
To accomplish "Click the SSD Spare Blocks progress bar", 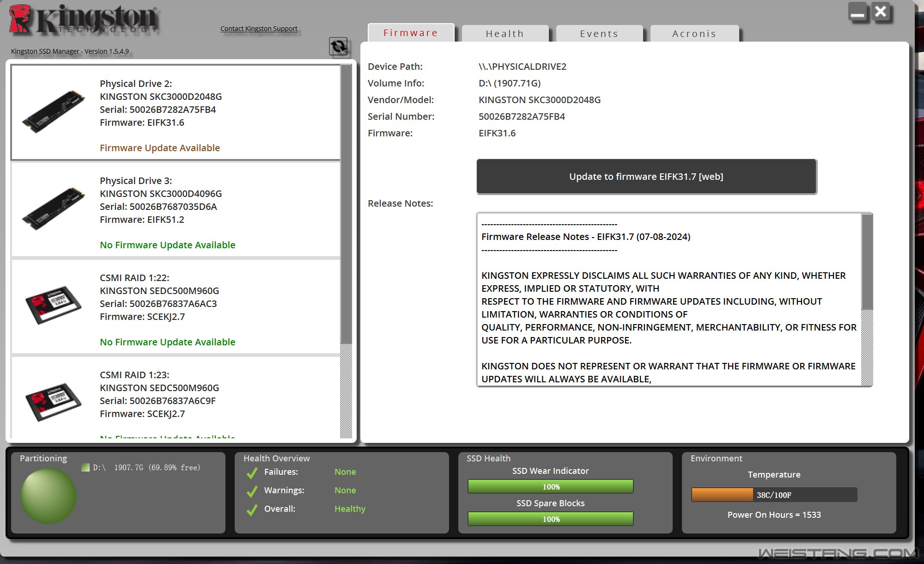I will coord(551,519).
